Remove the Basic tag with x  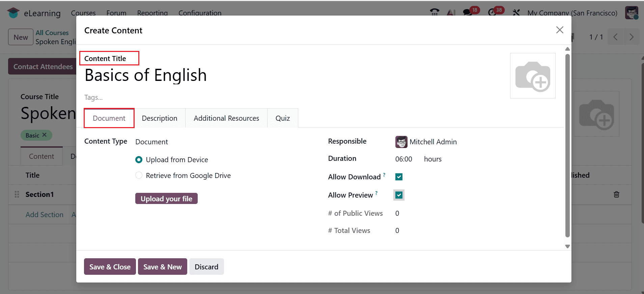coord(44,135)
